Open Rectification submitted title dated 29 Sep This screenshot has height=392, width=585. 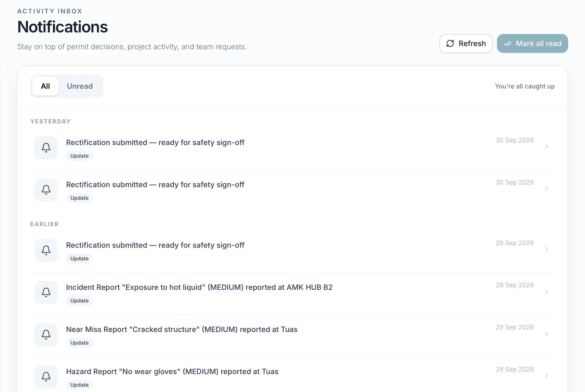tap(155, 245)
